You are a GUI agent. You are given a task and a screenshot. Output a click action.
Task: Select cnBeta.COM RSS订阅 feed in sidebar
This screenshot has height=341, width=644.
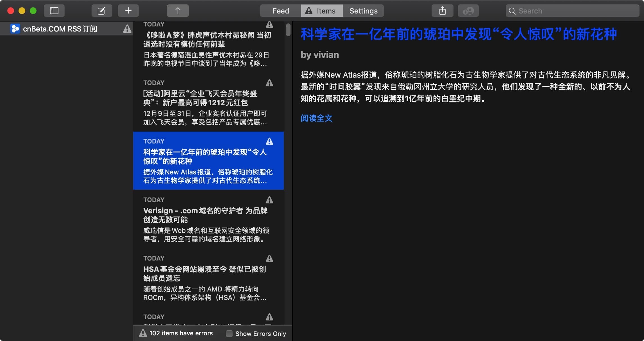[66, 29]
